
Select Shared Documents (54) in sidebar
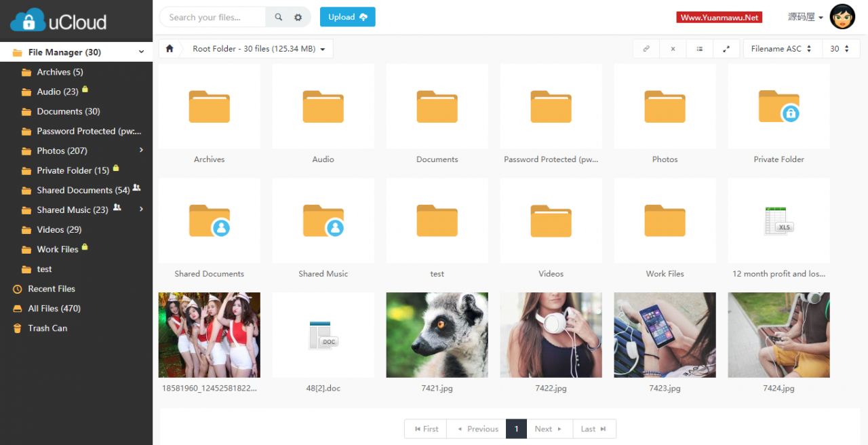pyautogui.click(x=83, y=190)
